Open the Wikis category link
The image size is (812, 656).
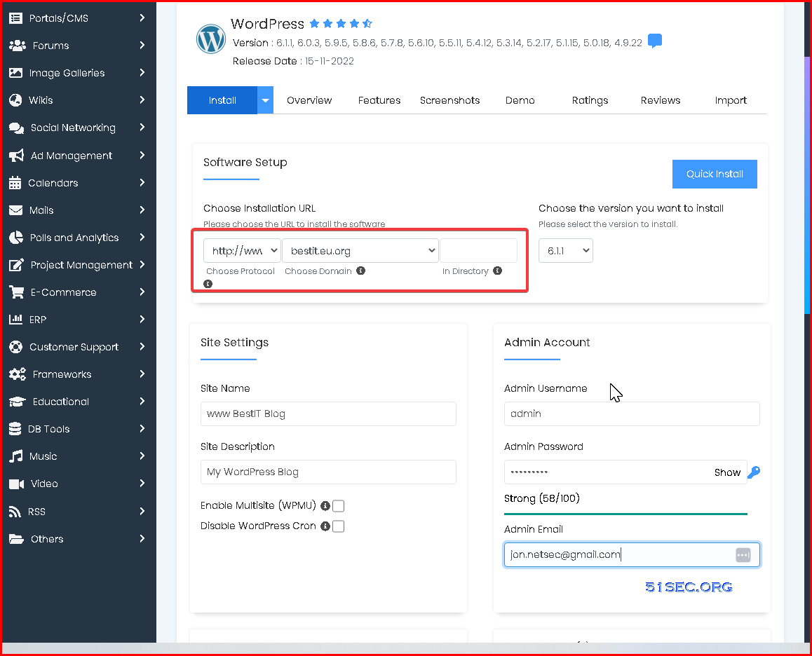[41, 100]
